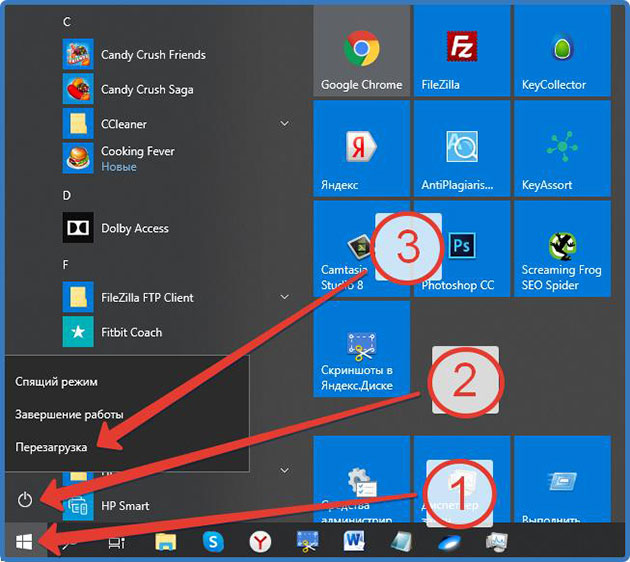Open the KeyAssort tile

pos(562,148)
